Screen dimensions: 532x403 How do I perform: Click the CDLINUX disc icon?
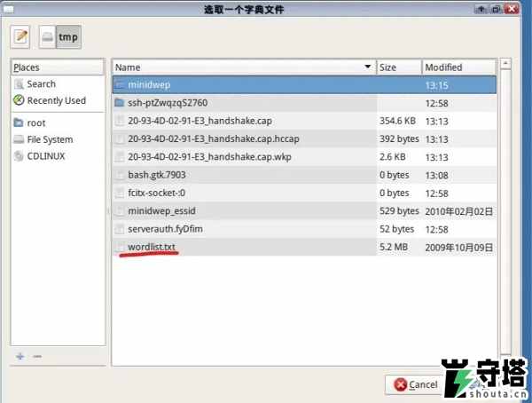pos(19,156)
